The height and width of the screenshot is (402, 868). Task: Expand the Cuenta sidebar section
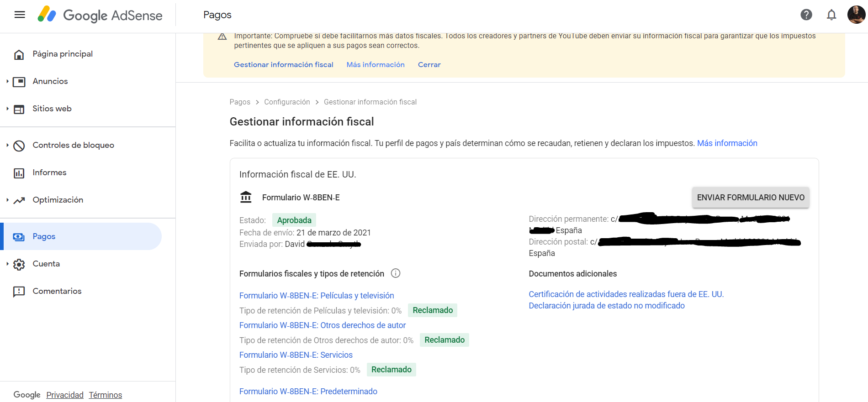pyautogui.click(x=7, y=264)
